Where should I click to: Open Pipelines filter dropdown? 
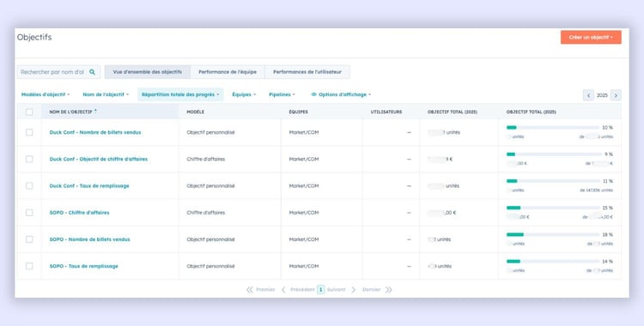pyautogui.click(x=282, y=94)
